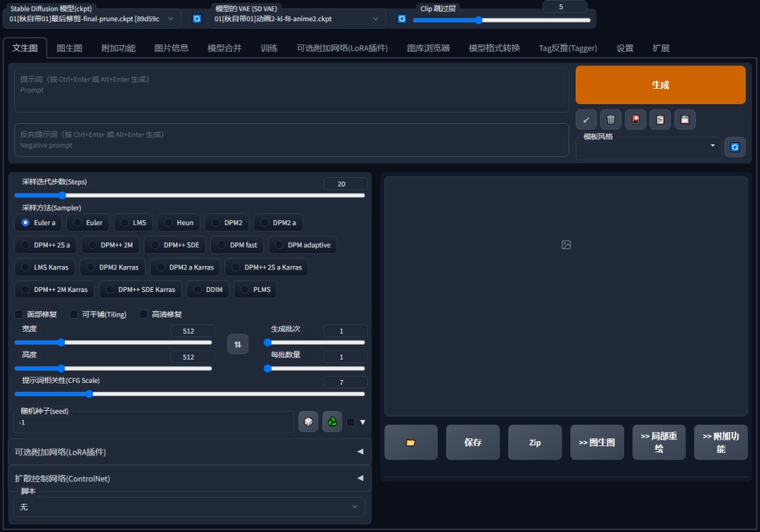760x532 pixels.
Task: Click the trash icon to clear prompt
Action: 611,120
